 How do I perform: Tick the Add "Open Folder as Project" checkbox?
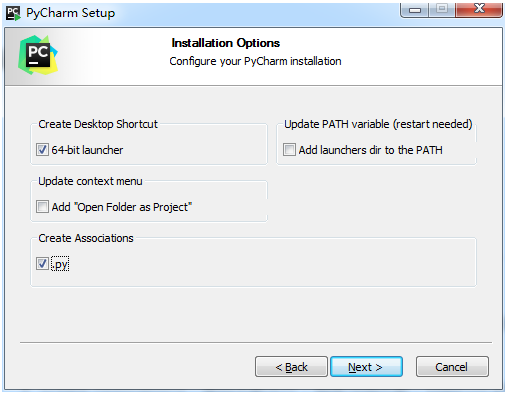(42, 207)
